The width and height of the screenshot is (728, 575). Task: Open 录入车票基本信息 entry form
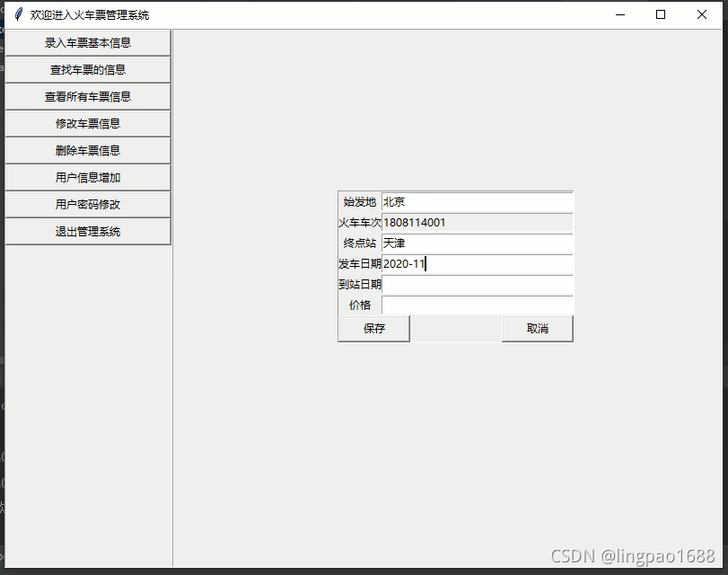point(88,43)
